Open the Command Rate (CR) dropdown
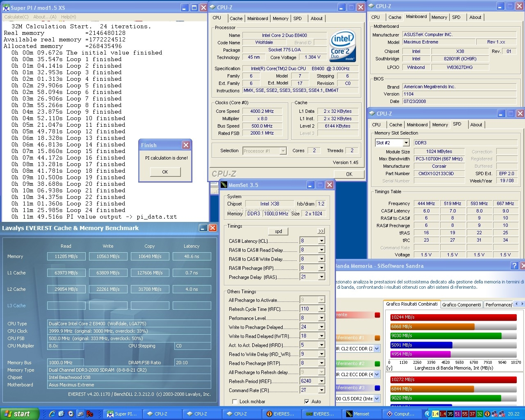The height and width of the screenshot is (420, 525). click(322, 390)
